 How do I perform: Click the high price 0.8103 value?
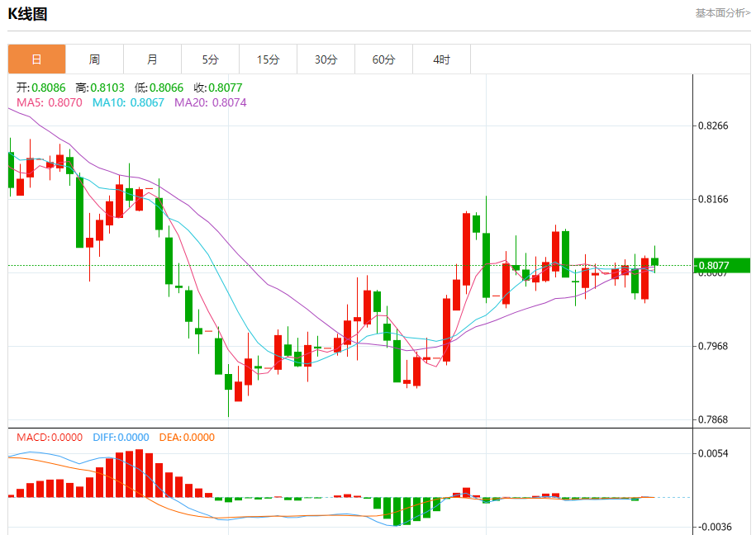click(107, 88)
